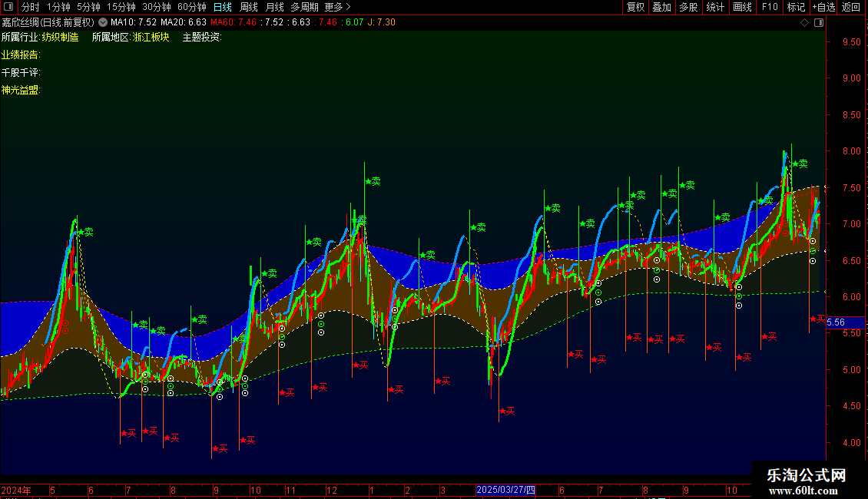
Task: Click the 神光益盟 label
Action: [20, 90]
